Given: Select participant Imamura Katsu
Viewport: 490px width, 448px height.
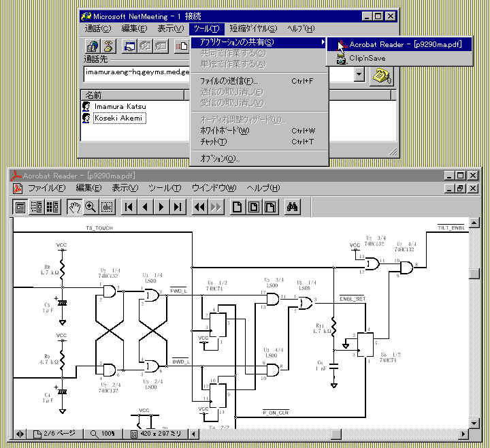Looking at the screenshot, I should coord(120,107).
